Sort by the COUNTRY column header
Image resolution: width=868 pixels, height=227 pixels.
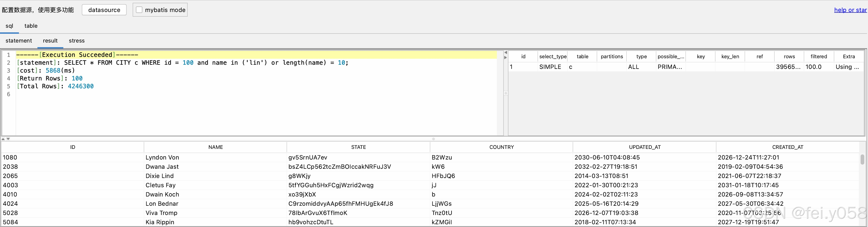tap(501, 147)
